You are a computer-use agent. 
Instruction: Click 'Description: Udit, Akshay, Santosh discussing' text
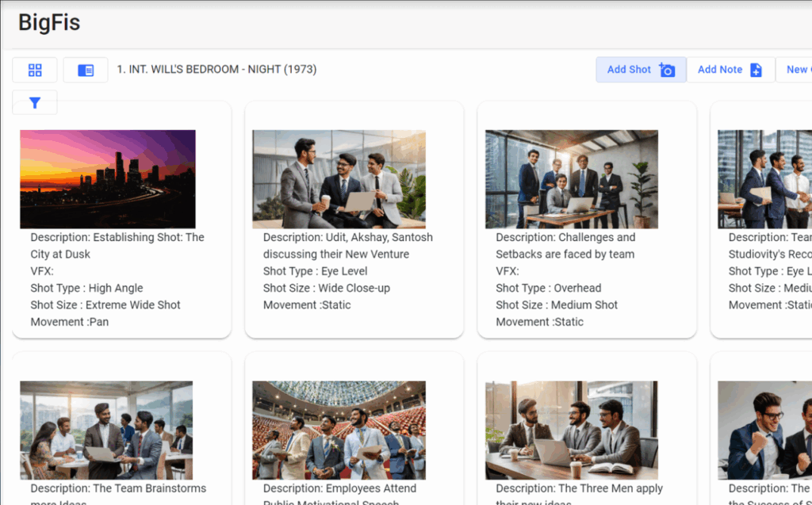coord(348,246)
